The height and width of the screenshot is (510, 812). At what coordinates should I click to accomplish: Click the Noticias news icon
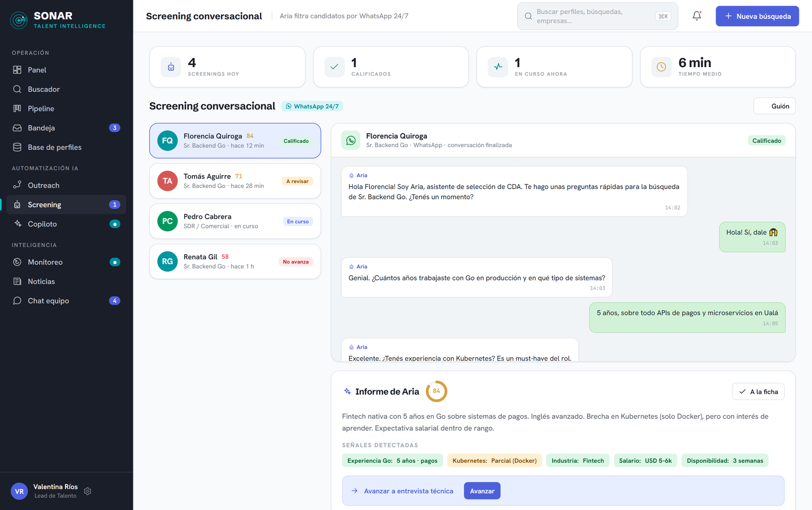point(17,282)
